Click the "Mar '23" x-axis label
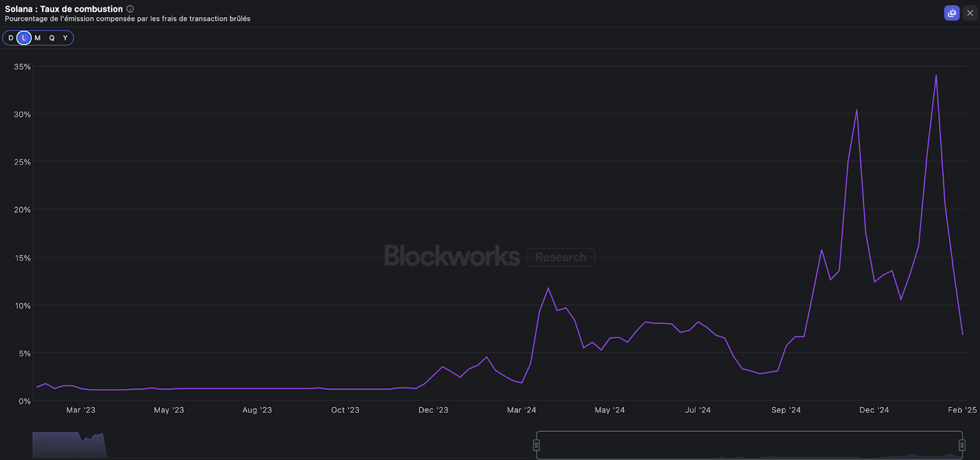This screenshot has height=460, width=980. tap(81, 410)
